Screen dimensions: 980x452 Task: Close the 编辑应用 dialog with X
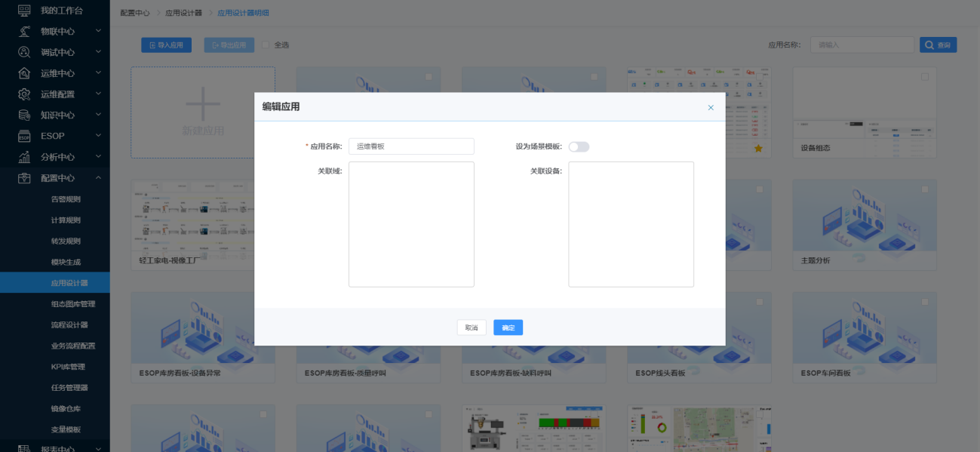pyautogui.click(x=711, y=108)
